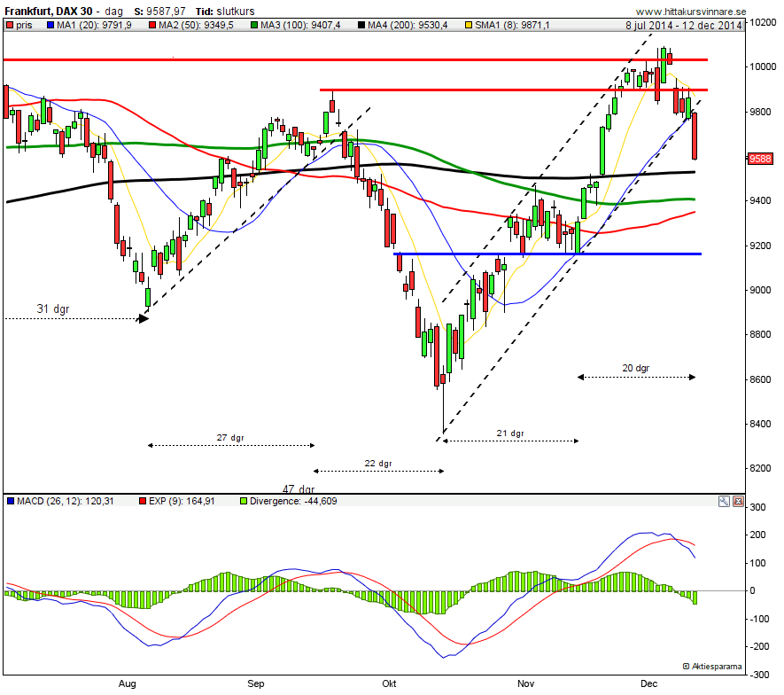784x695 pixels.
Task: Click the red EXP (9) legend swatch
Action: (143, 502)
